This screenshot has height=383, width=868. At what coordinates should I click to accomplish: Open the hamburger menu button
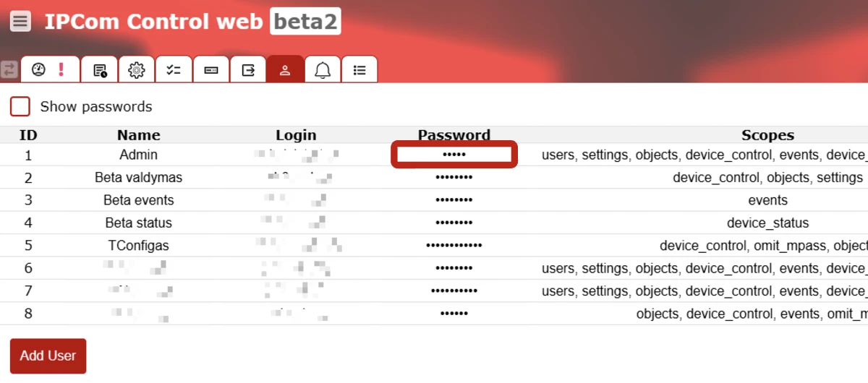click(20, 21)
